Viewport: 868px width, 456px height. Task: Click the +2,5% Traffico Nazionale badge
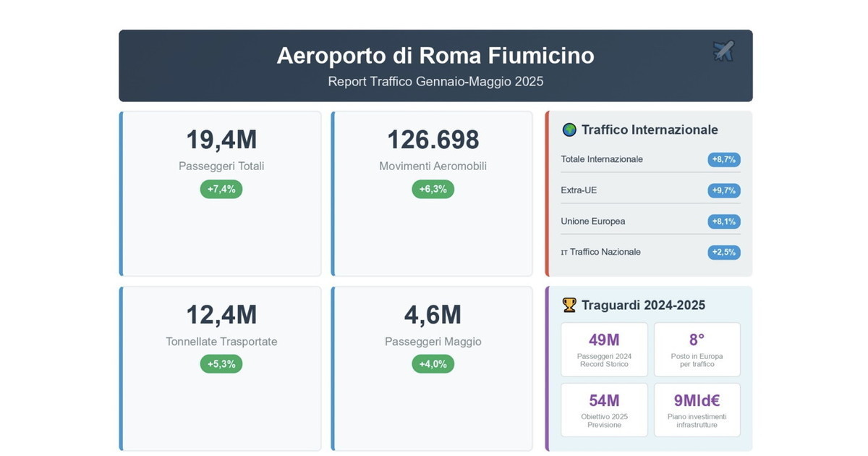[723, 253]
